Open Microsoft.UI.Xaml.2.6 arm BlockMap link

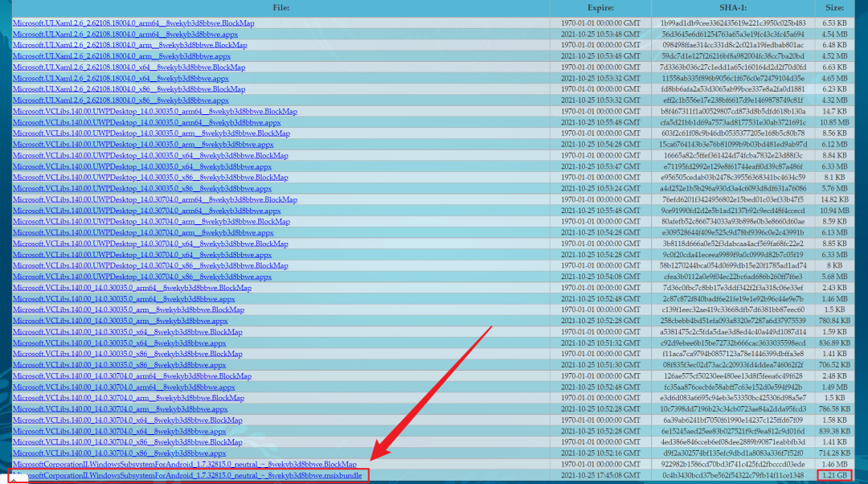tap(130, 46)
